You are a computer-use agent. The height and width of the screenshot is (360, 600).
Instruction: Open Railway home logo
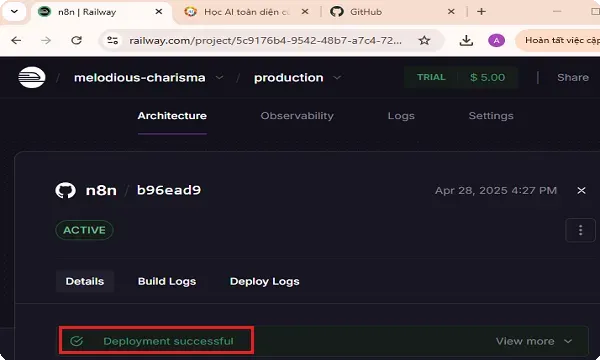point(32,77)
